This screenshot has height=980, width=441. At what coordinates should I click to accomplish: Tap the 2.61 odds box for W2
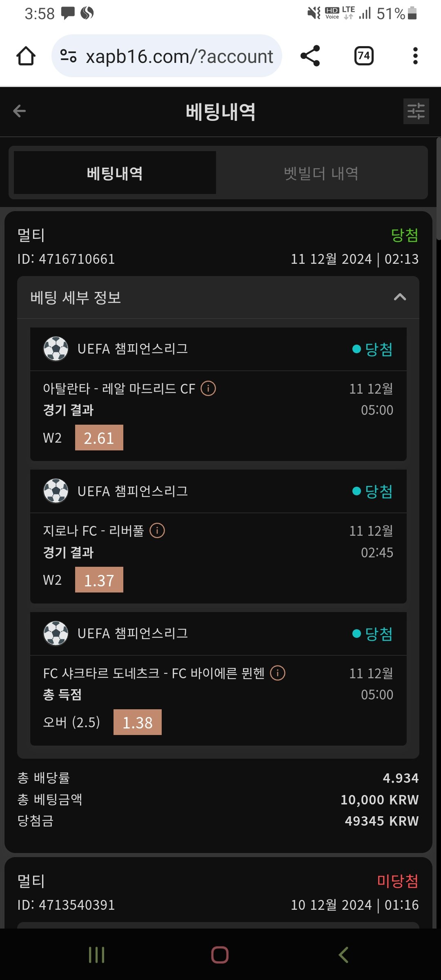[99, 438]
